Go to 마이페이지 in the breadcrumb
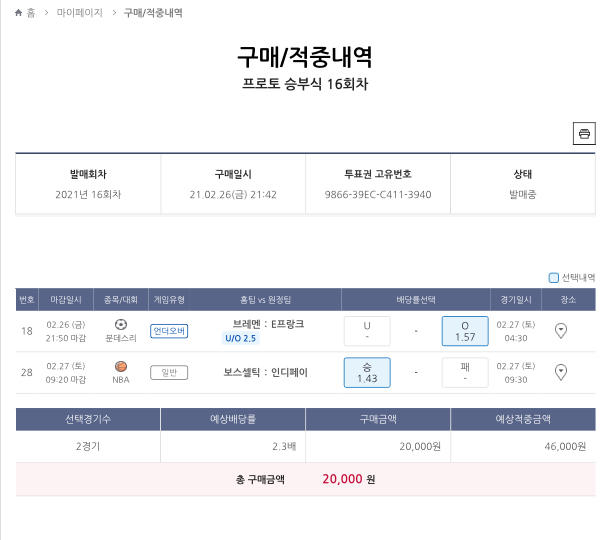Screen dimensions: 601x540 (79, 13)
